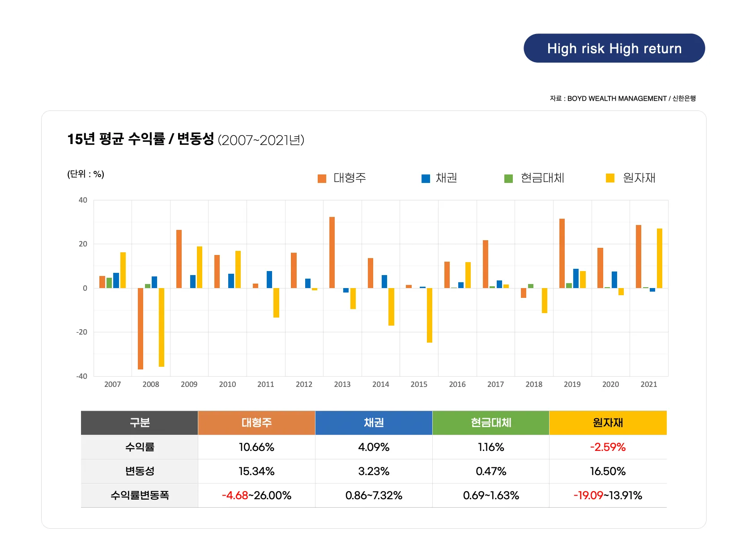Click the orange 대형주 table header
Image resolution: width=750 pixels, height=560 pixels.
tap(256, 423)
